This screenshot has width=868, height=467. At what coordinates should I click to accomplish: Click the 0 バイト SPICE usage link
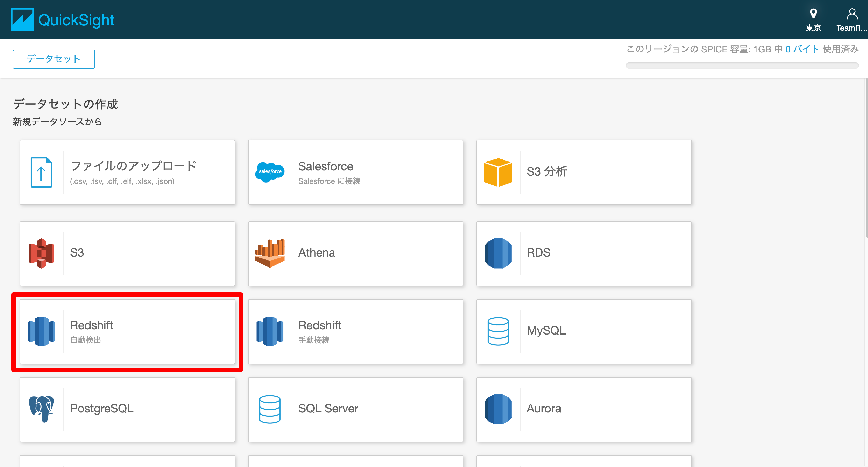(x=802, y=49)
